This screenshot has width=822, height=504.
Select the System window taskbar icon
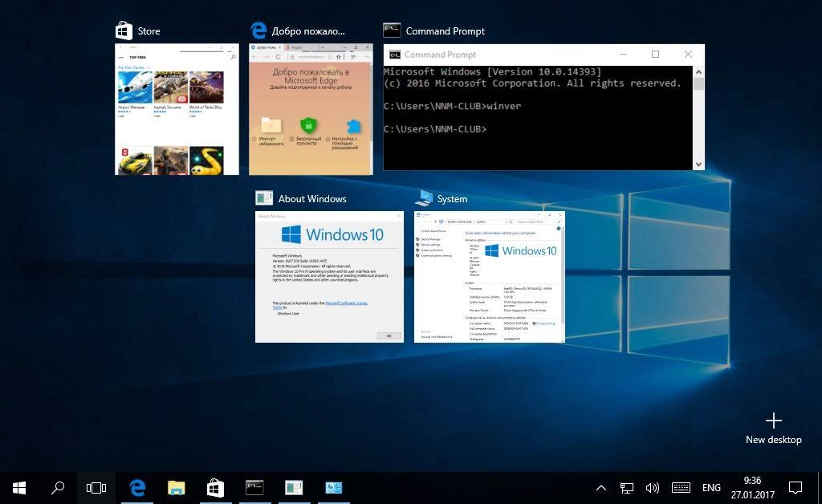(333, 488)
